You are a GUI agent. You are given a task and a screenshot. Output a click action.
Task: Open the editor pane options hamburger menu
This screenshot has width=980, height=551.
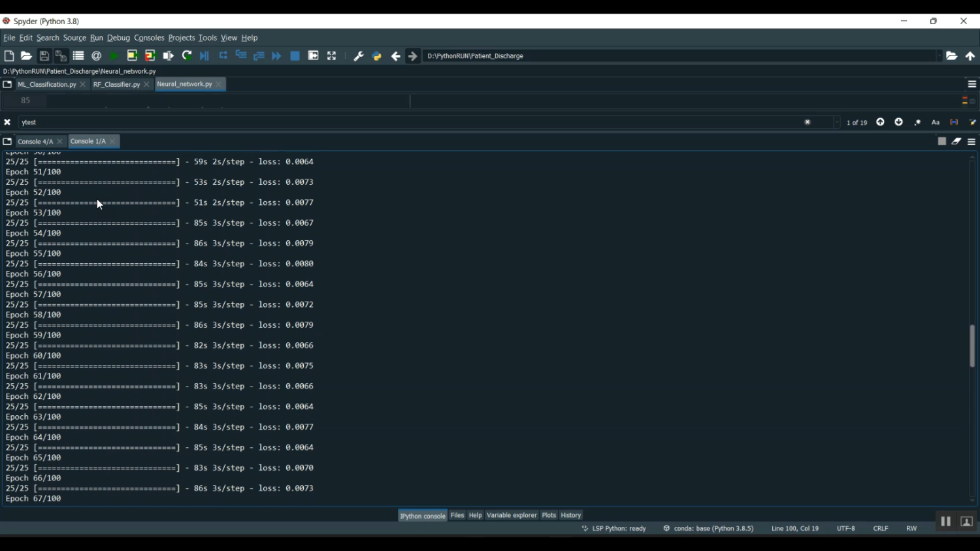click(x=972, y=84)
